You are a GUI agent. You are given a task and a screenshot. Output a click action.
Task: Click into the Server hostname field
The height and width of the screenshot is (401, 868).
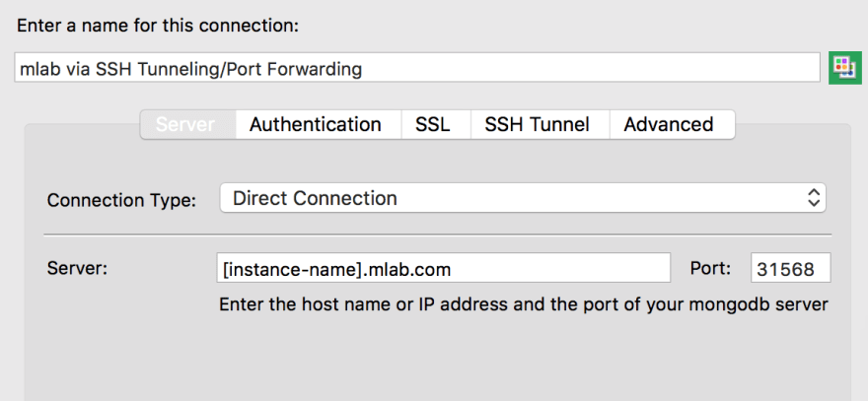[x=444, y=268]
